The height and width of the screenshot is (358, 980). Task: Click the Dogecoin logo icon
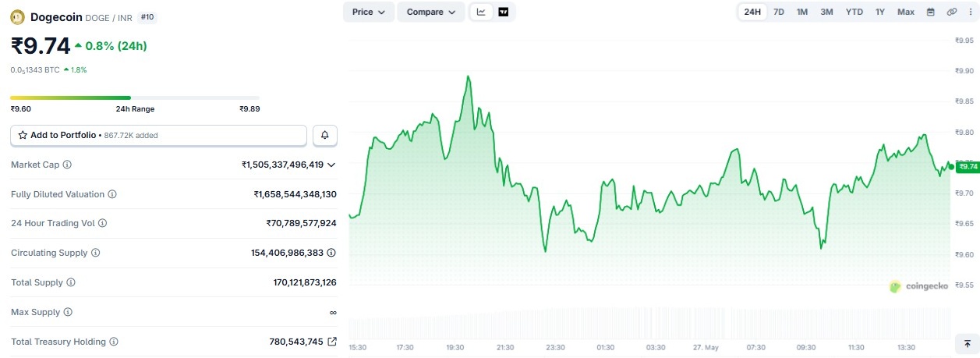point(17,16)
